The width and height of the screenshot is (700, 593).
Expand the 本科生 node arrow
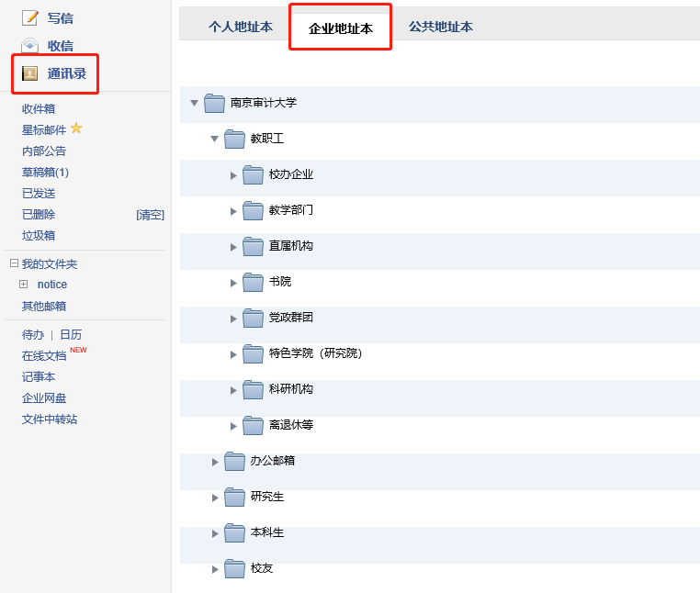(x=215, y=533)
